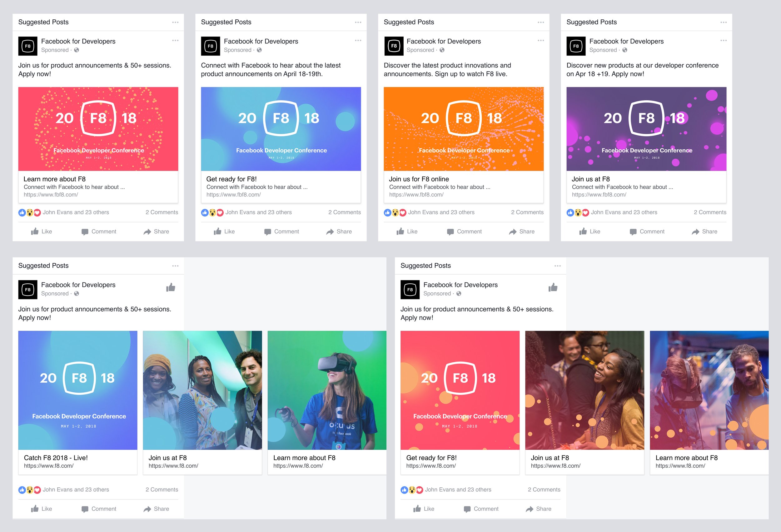Image resolution: width=781 pixels, height=532 pixels.
Task: Open reactions on red F8 post
Action: point(30,212)
